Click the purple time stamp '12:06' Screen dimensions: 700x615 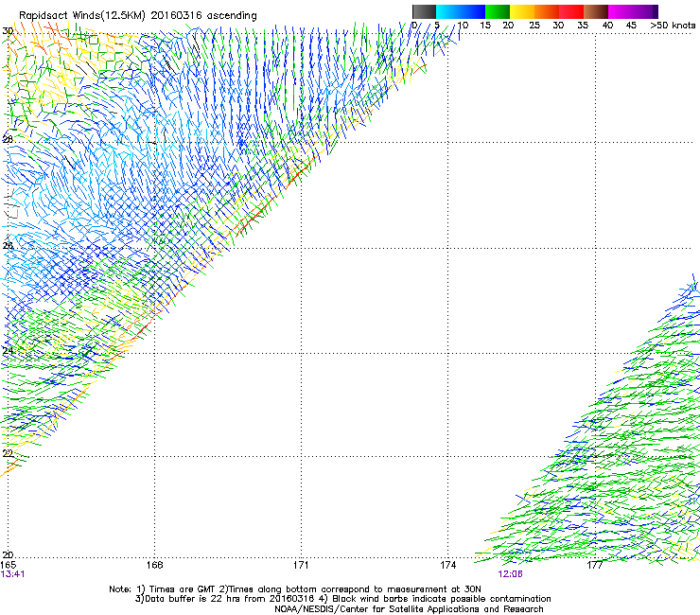(x=510, y=574)
